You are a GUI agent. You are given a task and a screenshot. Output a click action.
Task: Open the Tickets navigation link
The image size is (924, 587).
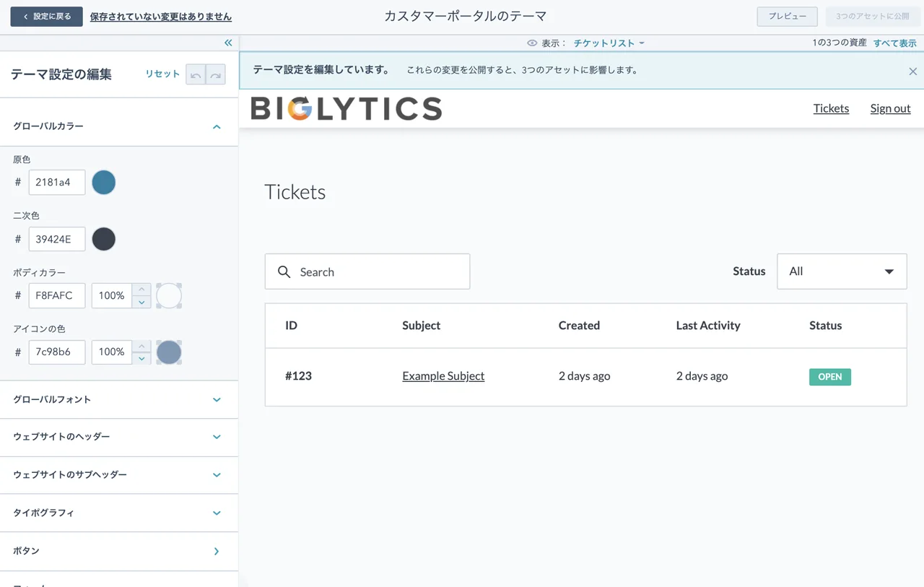831,108
